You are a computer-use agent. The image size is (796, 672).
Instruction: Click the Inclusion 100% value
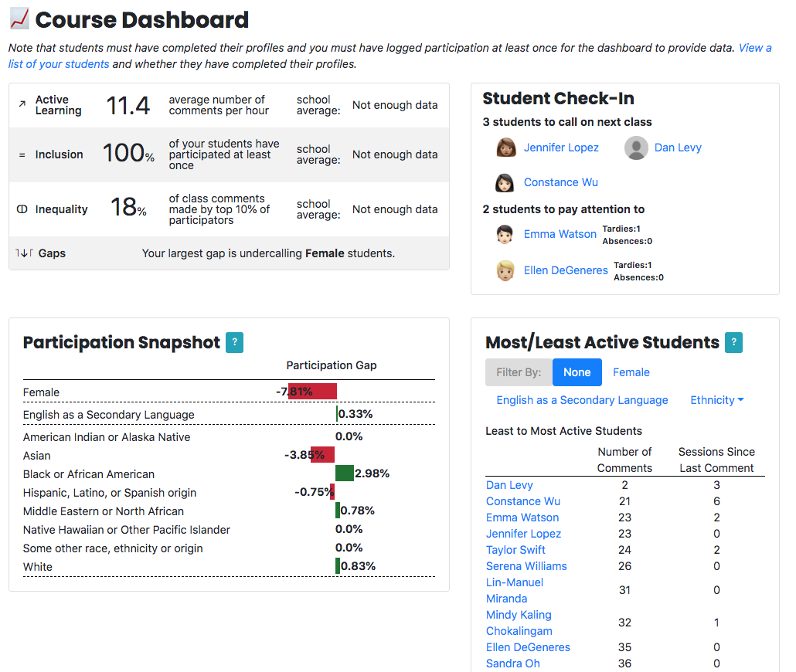coord(128,153)
